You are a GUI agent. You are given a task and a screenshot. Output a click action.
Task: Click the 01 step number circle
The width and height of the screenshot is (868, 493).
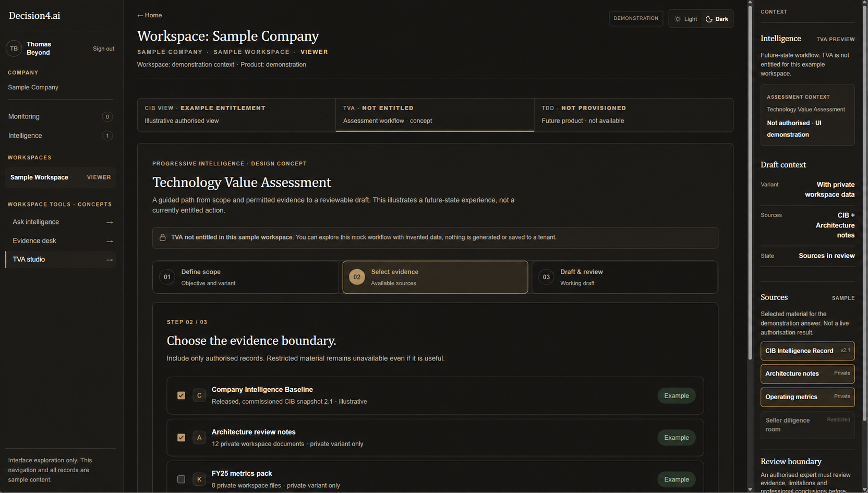167,277
